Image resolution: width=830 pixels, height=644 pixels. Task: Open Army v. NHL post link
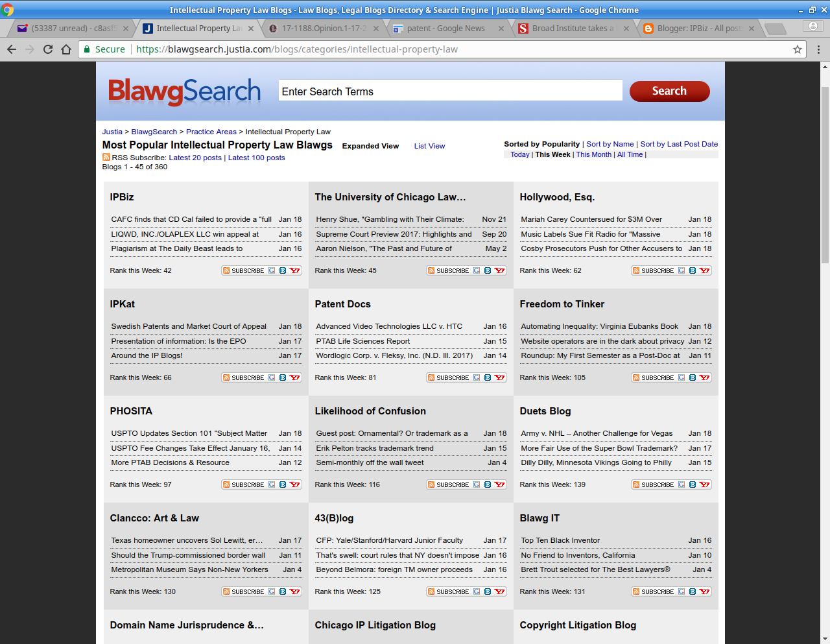pyautogui.click(x=597, y=433)
